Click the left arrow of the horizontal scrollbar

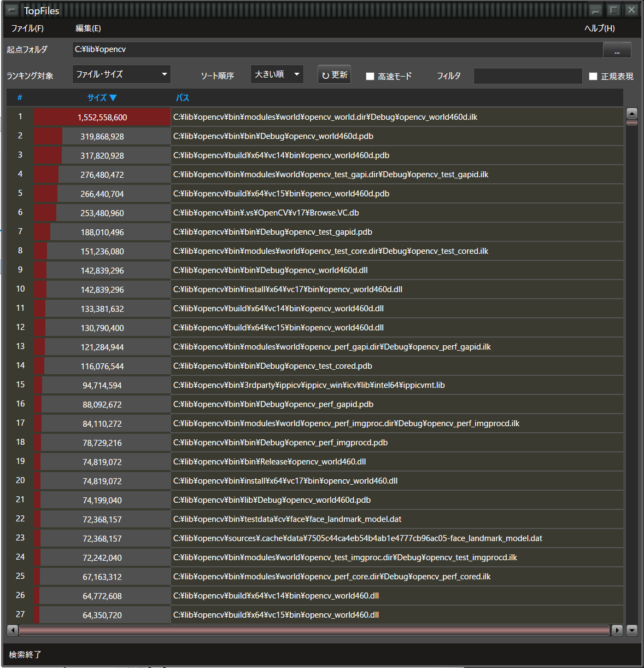(11, 630)
